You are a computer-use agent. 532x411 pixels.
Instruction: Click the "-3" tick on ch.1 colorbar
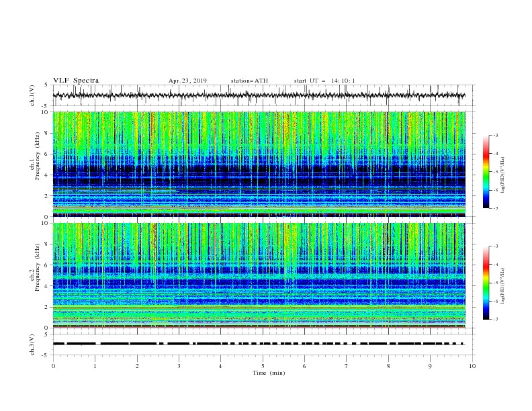click(496, 135)
